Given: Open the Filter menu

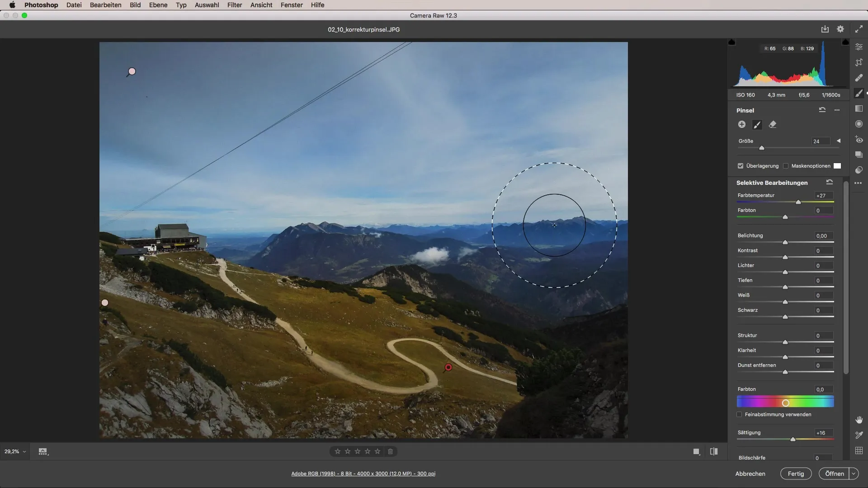Looking at the screenshot, I should 235,5.
